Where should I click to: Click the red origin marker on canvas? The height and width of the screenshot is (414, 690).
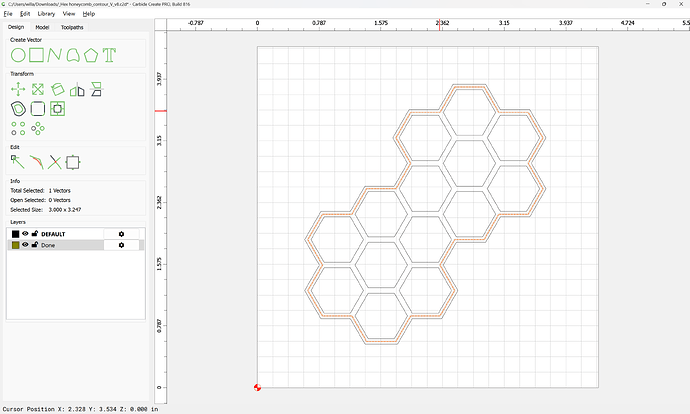257,388
